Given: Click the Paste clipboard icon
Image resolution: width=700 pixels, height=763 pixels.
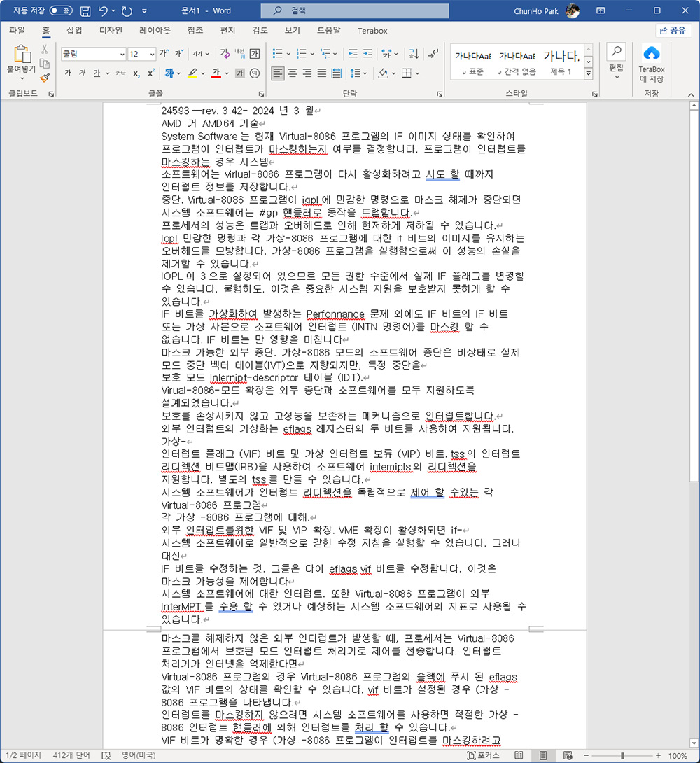Looking at the screenshot, I should (x=22, y=53).
